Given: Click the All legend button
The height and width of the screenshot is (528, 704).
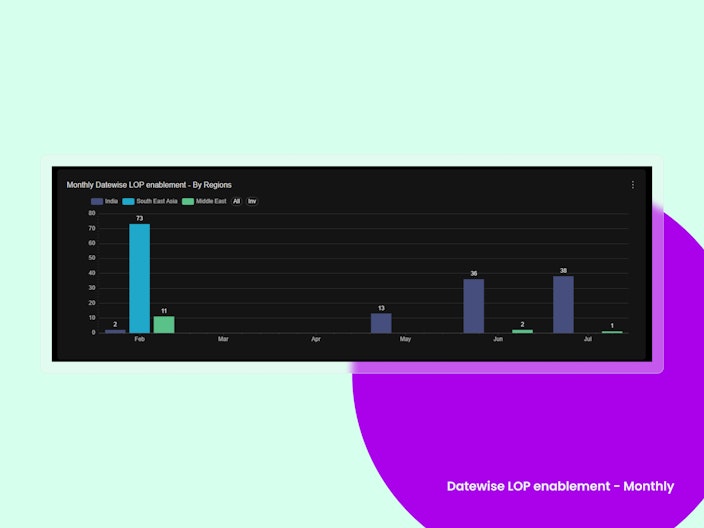Looking at the screenshot, I should pyautogui.click(x=237, y=201).
